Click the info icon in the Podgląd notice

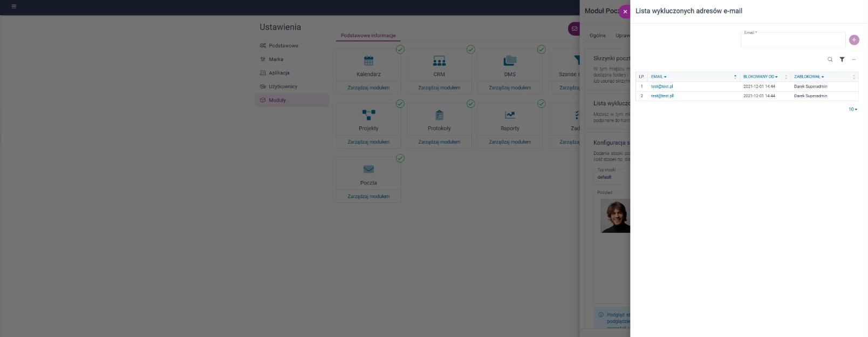(x=601, y=315)
